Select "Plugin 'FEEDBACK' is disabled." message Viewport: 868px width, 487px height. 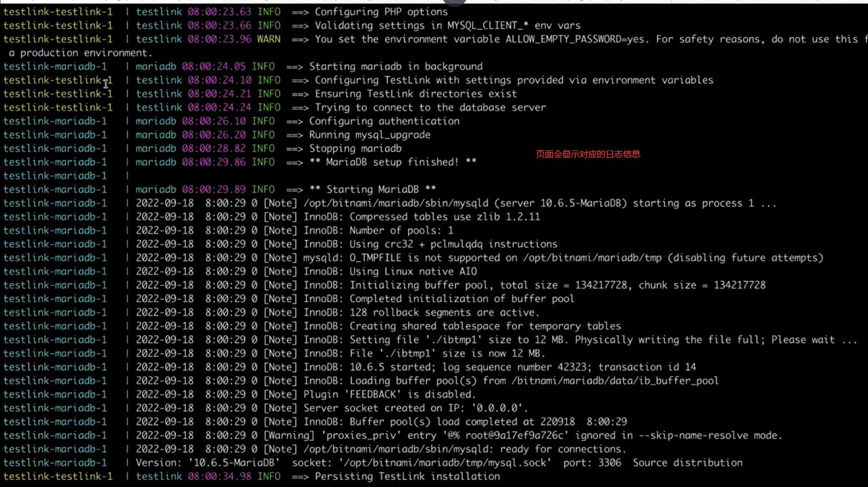(390, 394)
